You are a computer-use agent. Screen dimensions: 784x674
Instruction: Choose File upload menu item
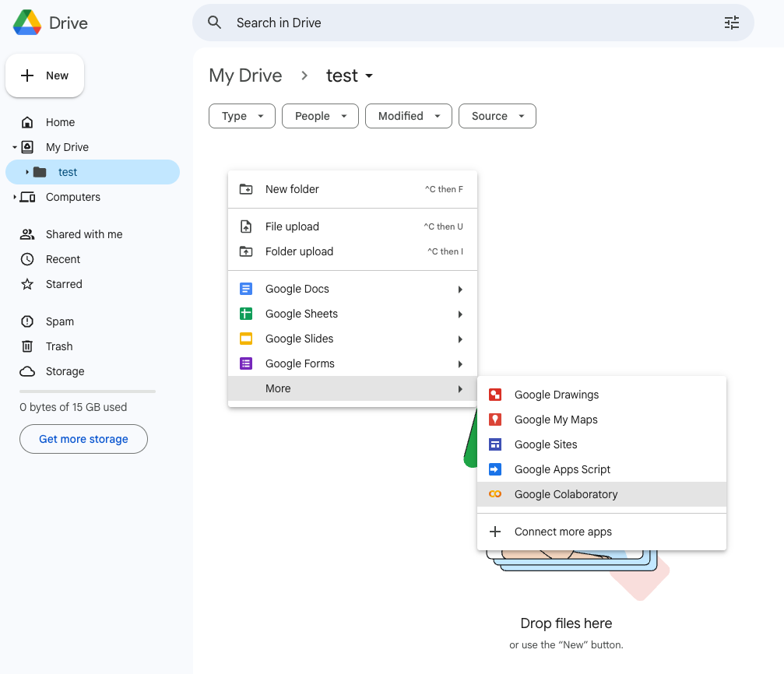[x=353, y=226]
